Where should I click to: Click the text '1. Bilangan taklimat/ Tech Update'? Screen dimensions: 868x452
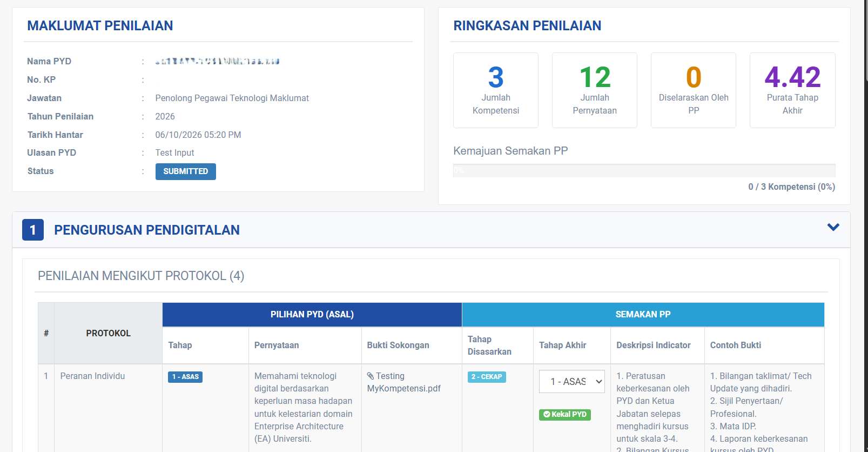(761, 382)
